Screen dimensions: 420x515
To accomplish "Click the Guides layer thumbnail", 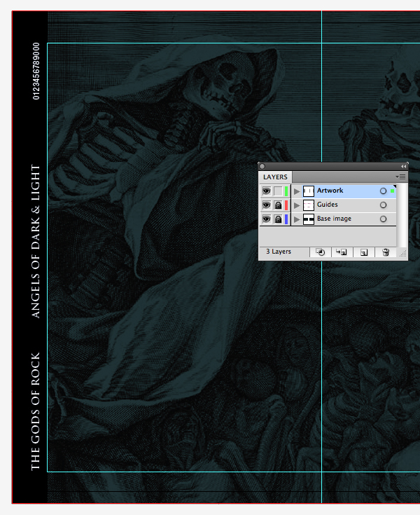I will coord(309,205).
